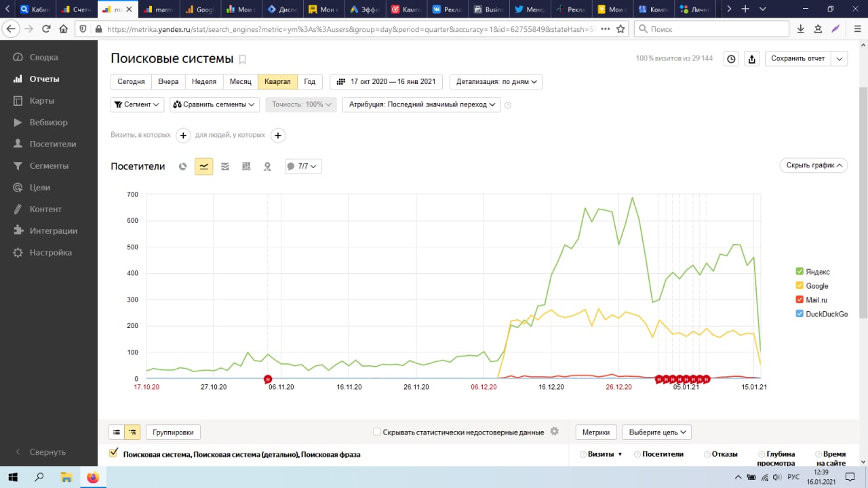Open Вебвизор in sidebar
Viewport: 868px width, 488px height.
48,123
